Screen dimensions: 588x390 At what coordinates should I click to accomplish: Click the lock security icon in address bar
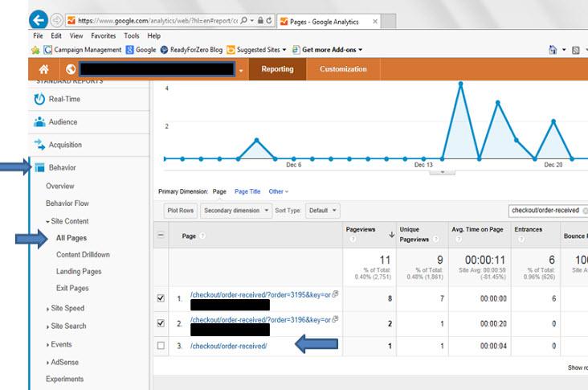click(260, 21)
